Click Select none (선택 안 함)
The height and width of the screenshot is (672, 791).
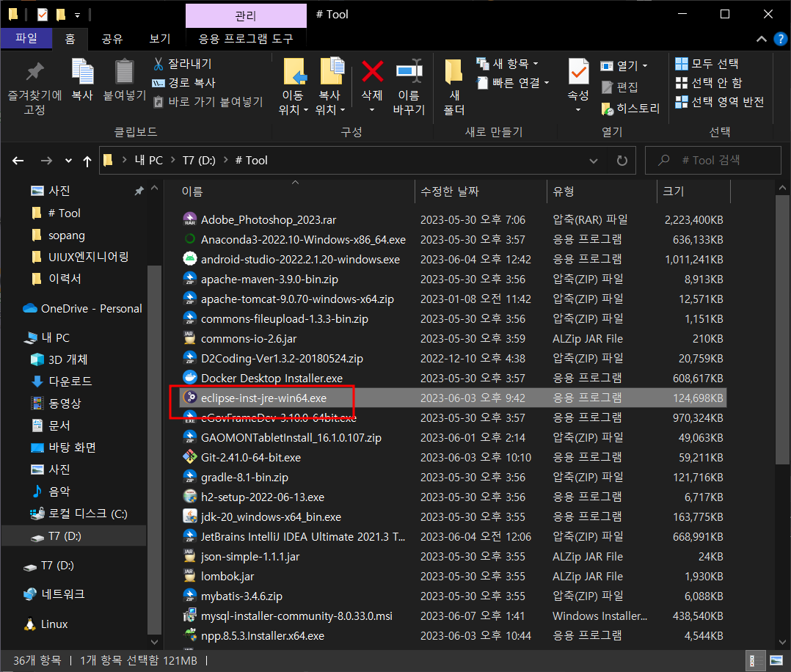coord(709,83)
